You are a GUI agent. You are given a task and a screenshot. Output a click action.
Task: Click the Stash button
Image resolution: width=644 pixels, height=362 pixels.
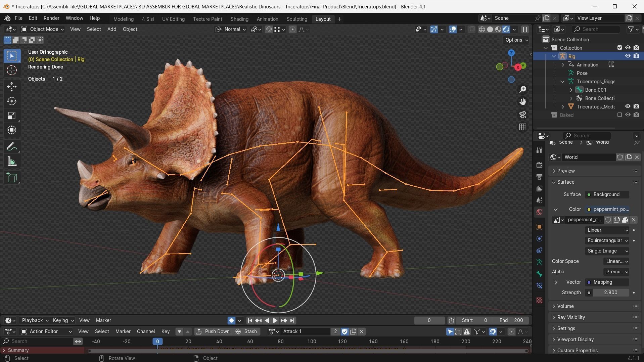pos(246,332)
